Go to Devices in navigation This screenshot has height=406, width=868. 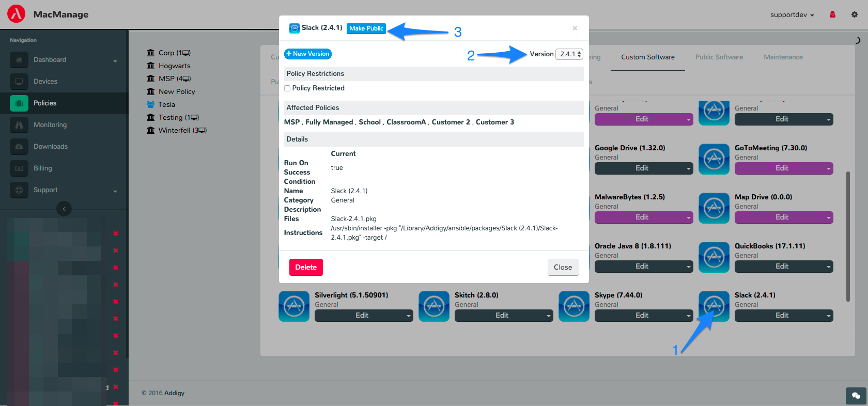[45, 82]
